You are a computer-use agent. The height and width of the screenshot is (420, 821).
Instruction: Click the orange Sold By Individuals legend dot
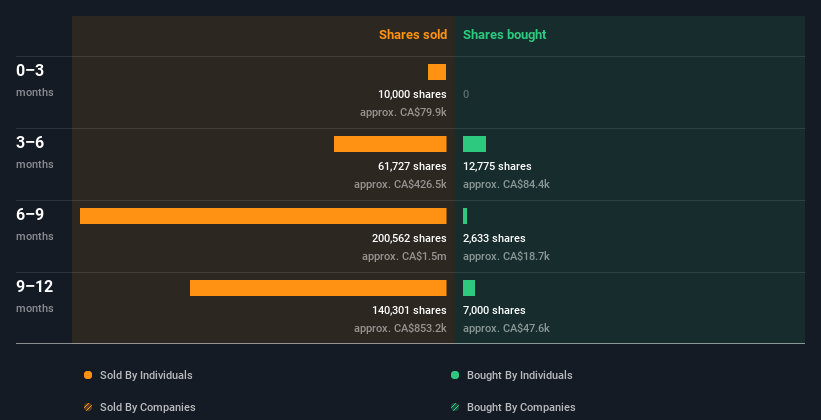[88, 375]
